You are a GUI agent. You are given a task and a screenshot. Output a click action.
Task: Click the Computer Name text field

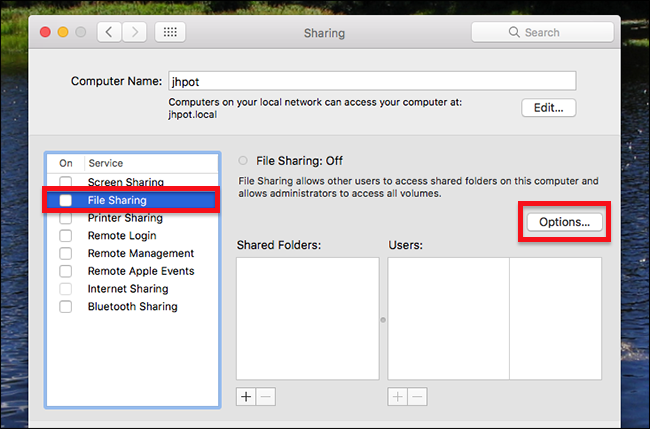point(372,81)
